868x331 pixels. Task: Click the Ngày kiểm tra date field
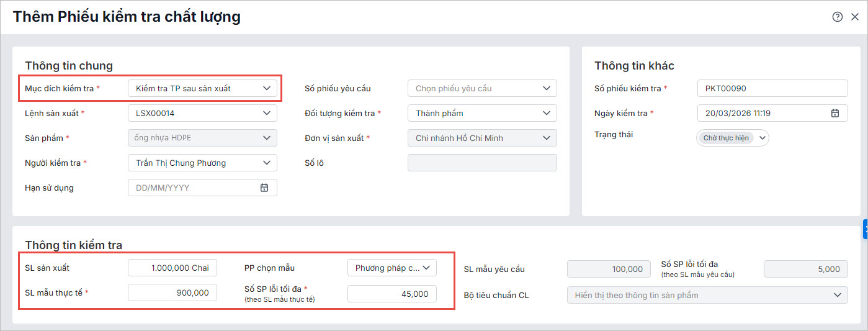[x=763, y=113]
